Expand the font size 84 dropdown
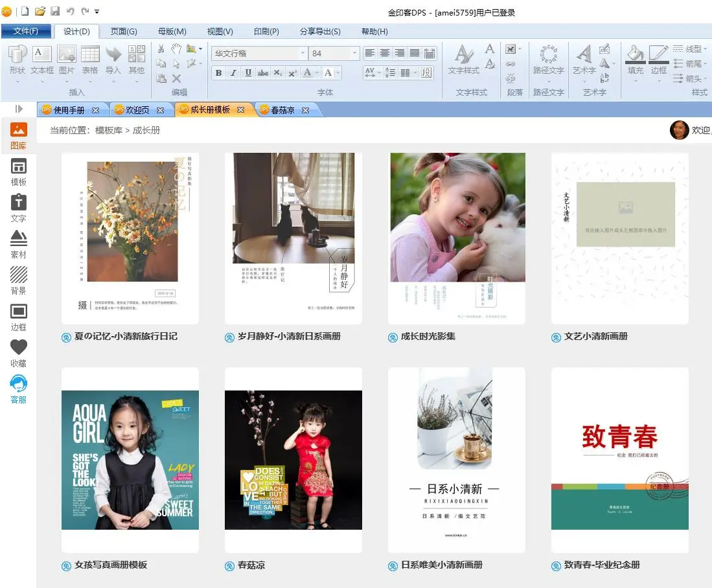 354,53
